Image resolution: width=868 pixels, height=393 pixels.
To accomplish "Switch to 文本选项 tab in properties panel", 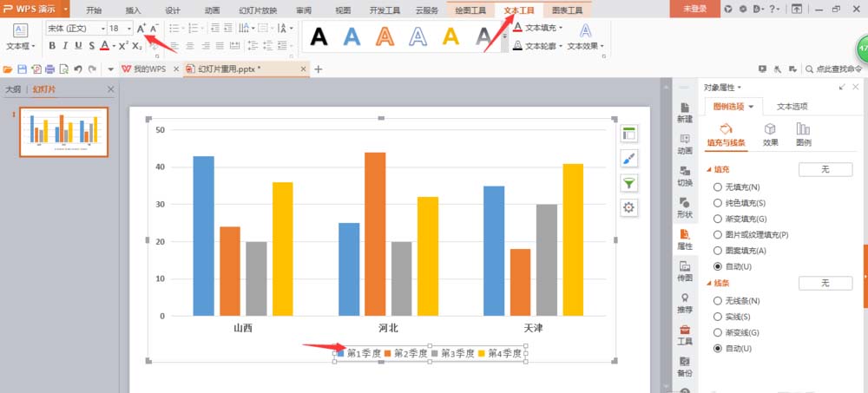I will pos(792,107).
